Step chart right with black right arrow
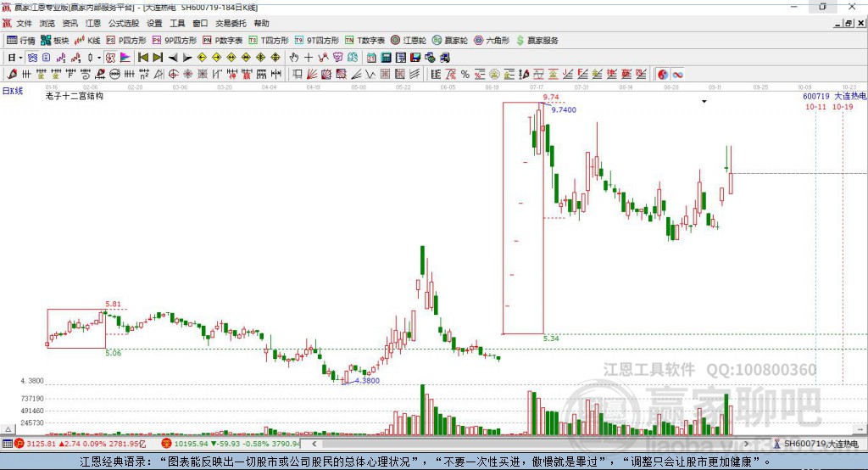 point(187,58)
